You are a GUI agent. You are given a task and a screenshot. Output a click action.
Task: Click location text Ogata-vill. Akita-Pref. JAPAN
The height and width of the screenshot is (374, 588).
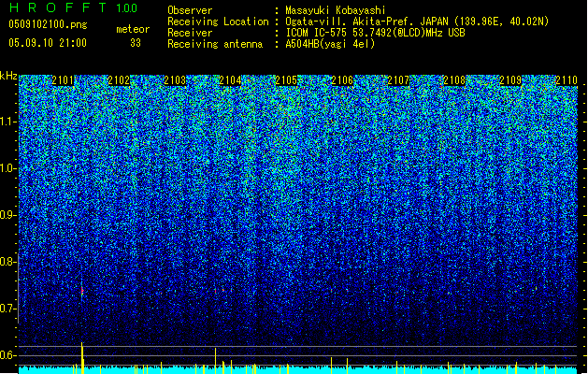(x=366, y=22)
